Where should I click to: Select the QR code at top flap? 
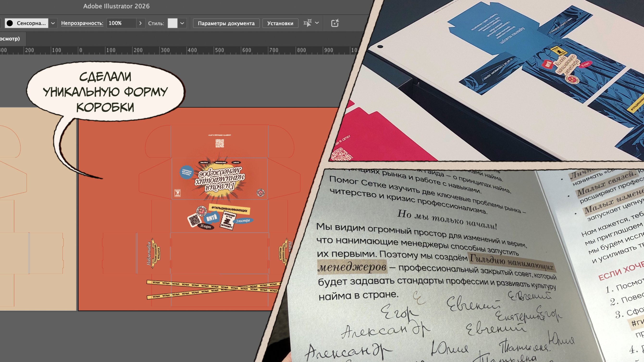[219, 143]
